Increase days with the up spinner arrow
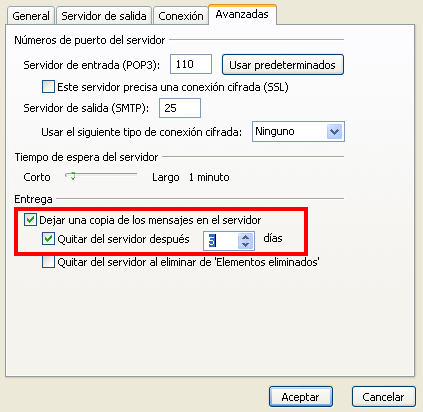Screen dimensions: 423x412 point(246,237)
